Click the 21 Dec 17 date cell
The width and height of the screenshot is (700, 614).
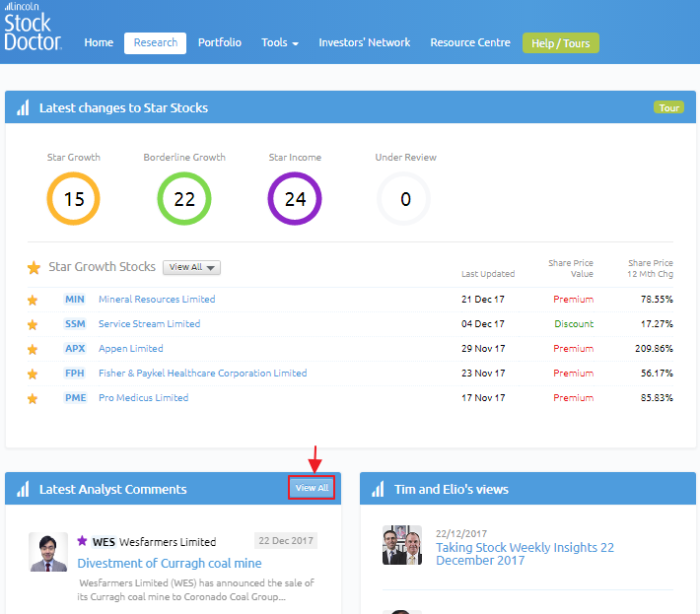click(482, 299)
